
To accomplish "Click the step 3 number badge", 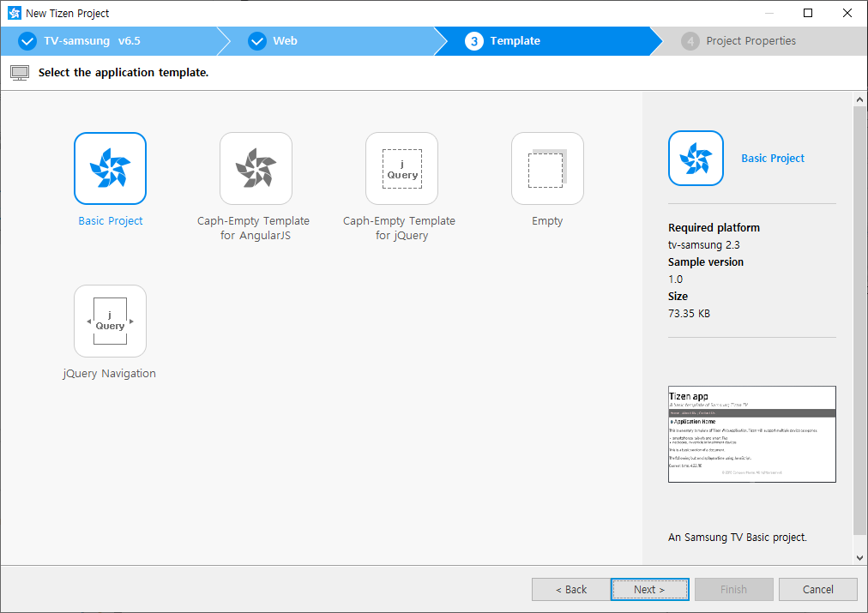I will click(473, 41).
